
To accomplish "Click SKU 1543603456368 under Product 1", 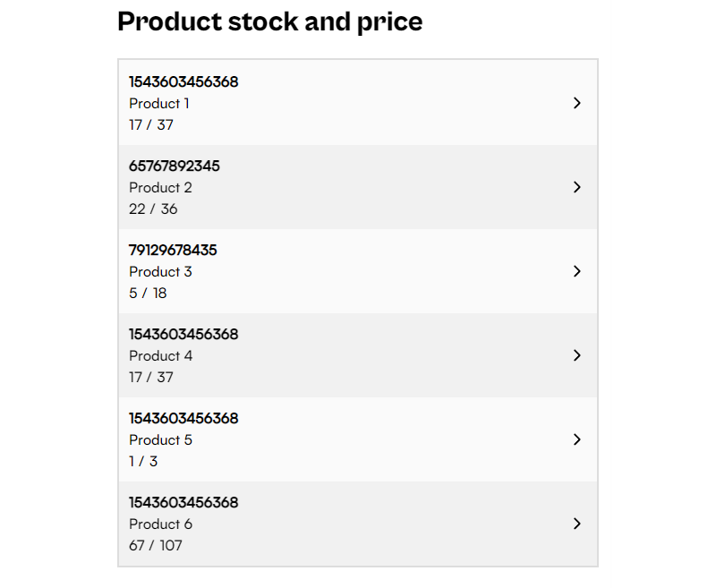I will (x=184, y=81).
